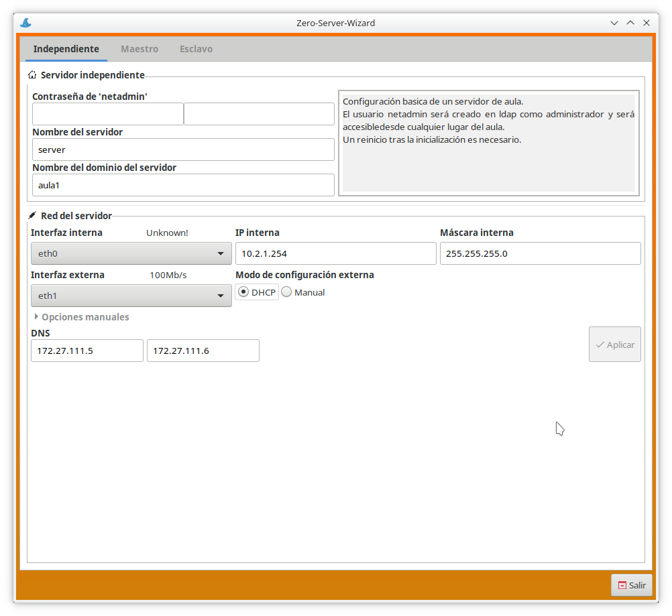Viewport: 672px width, 616px height.
Task: Switch to the Maestro tab
Action: 139,49
